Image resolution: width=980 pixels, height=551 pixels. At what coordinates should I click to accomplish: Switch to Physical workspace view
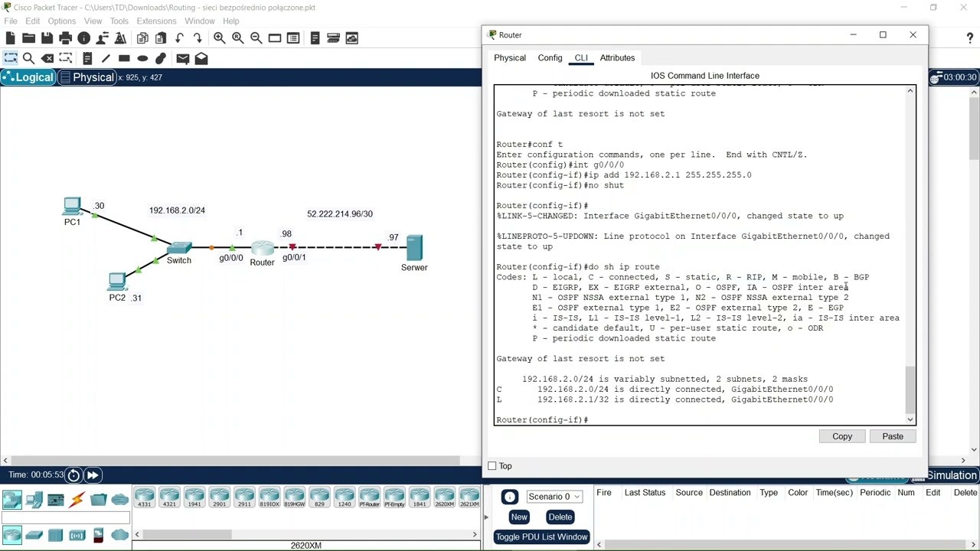coord(87,77)
